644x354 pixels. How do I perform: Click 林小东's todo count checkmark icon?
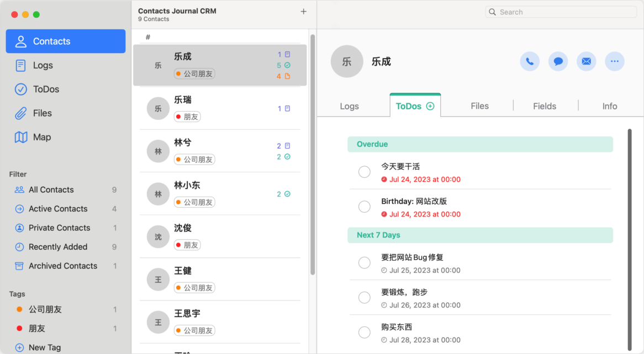pyautogui.click(x=288, y=194)
